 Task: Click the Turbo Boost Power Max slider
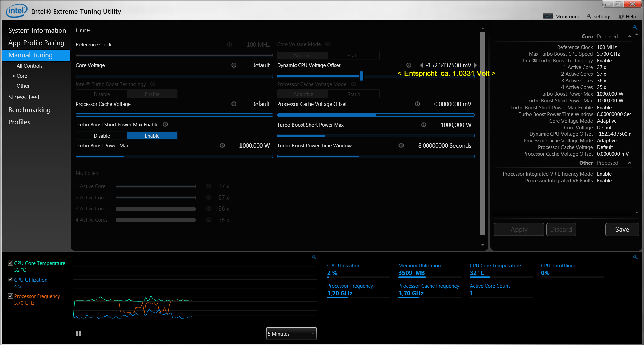pyautogui.click(x=174, y=156)
